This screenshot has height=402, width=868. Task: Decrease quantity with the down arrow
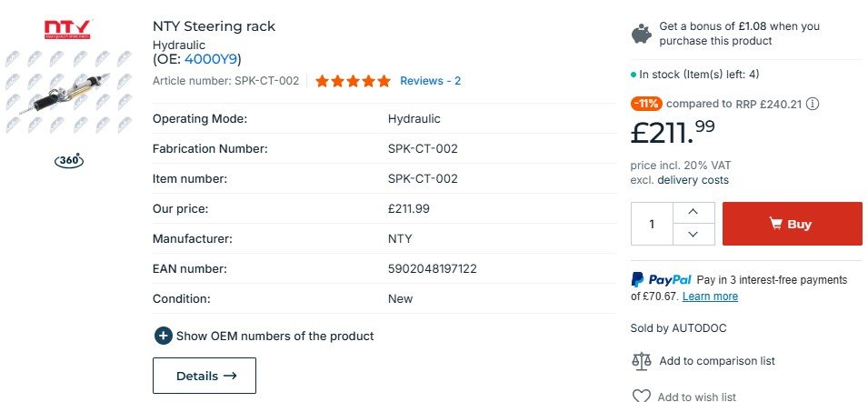693,235
